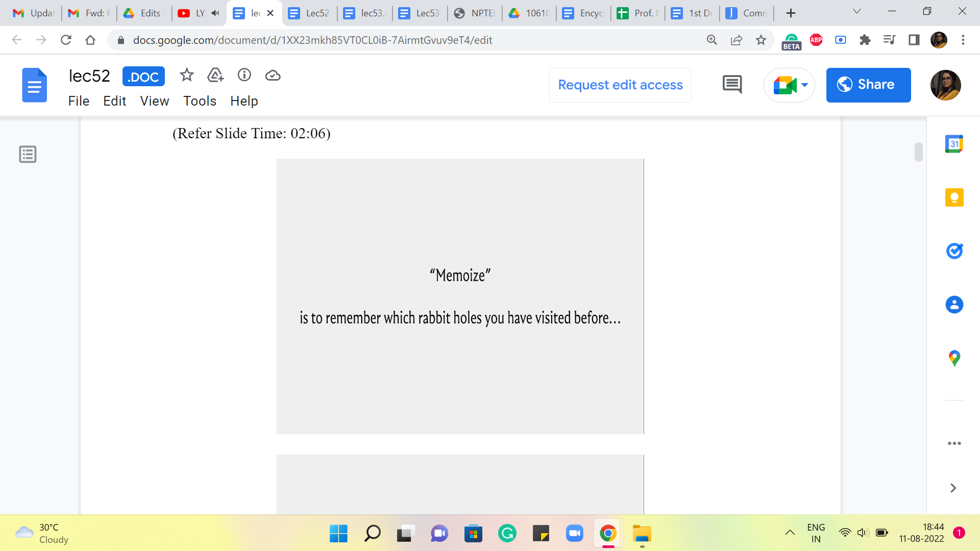
Task: Open the File menu
Action: coord(79,101)
